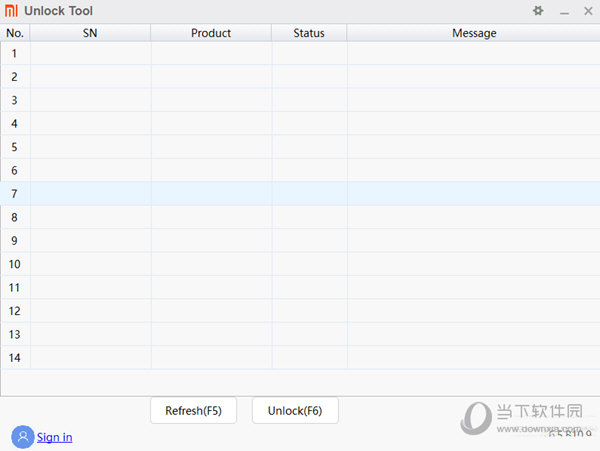The width and height of the screenshot is (600, 451).
Task: Click the Product cell of row 5
Action: pos(211,147)
